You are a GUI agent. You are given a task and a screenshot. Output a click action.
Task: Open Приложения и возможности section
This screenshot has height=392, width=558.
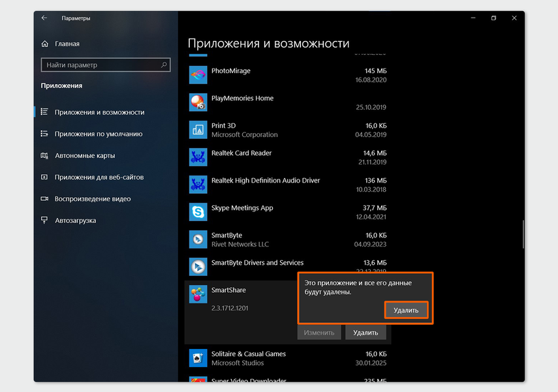99,112
